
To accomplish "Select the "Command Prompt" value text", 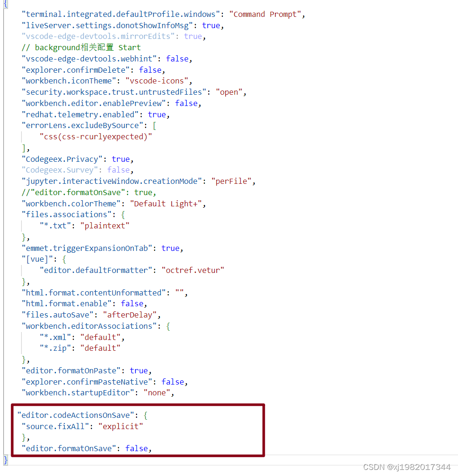I will pos(265,14).
